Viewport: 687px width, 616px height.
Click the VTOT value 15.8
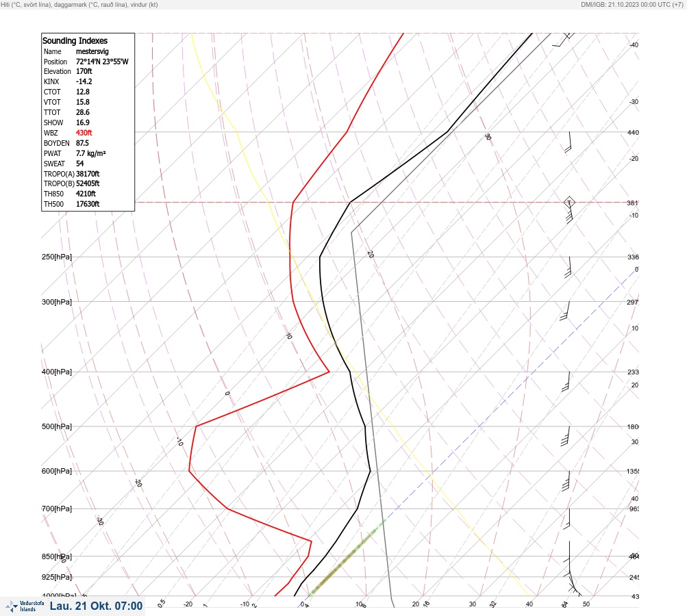[82, 102]
